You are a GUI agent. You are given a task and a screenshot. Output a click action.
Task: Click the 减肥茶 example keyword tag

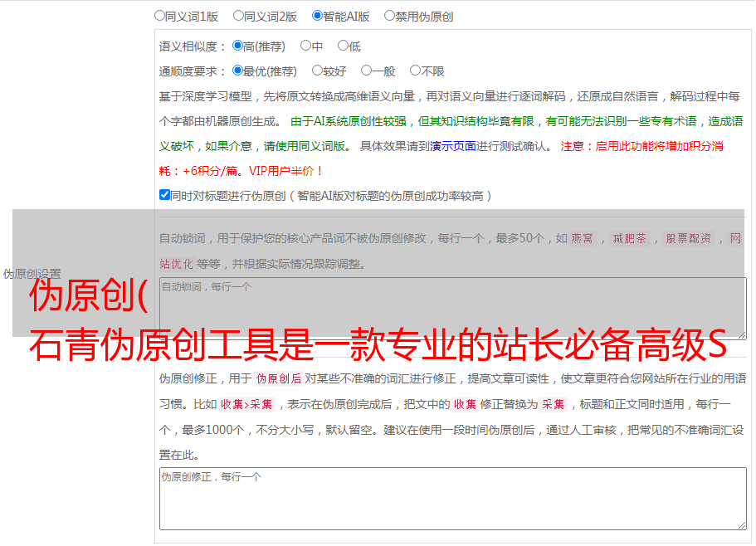(x=630, y=238)
